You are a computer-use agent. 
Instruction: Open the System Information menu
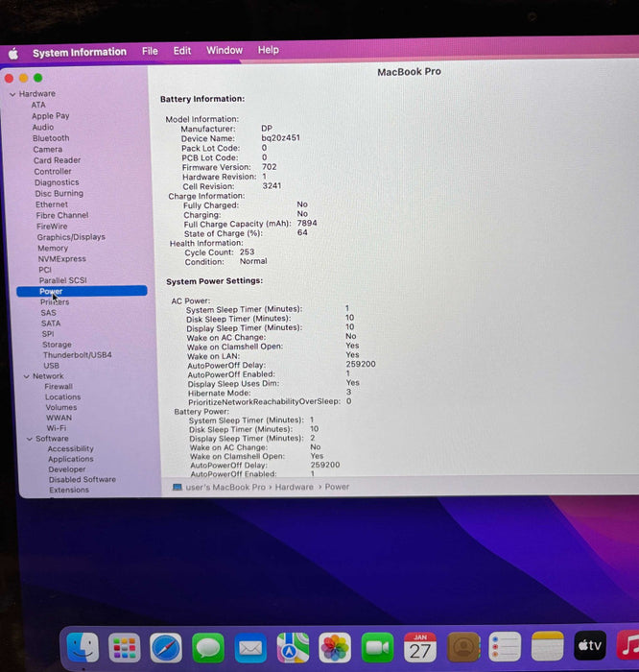80,52
